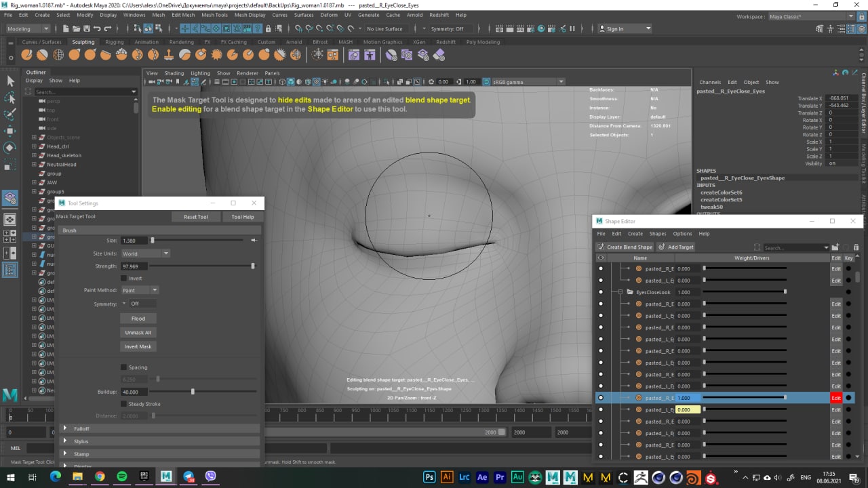Open Viber from the Windows taskbar
The image size is (868, 488).
tap(210, 477)
